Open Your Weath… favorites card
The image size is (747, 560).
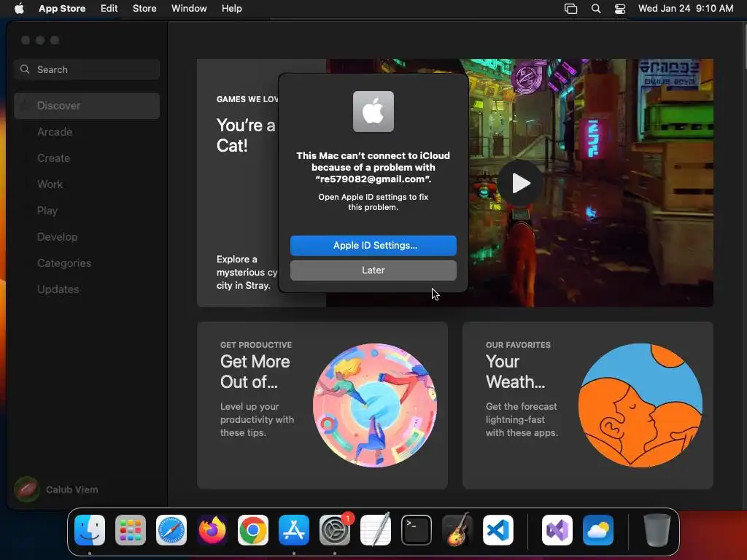click(x=587, y=405)
